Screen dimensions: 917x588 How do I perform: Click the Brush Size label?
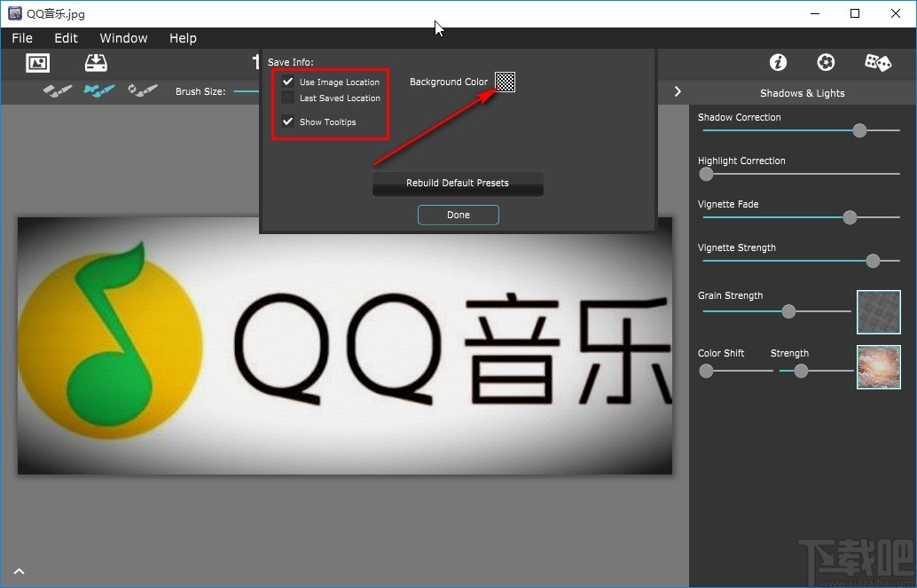tap(200, 91)
